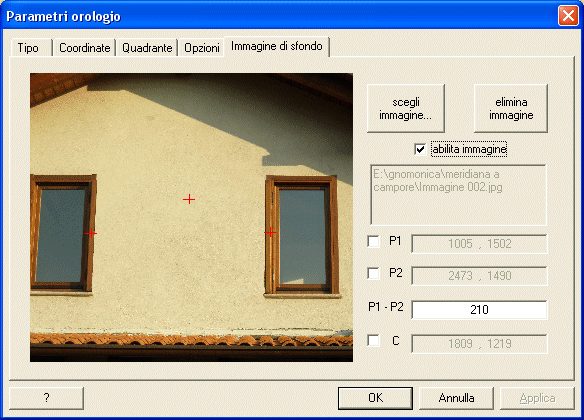This screenshot has height=420, width=584.
Task: Open the Coordinate tab
Action: [85, 48]
